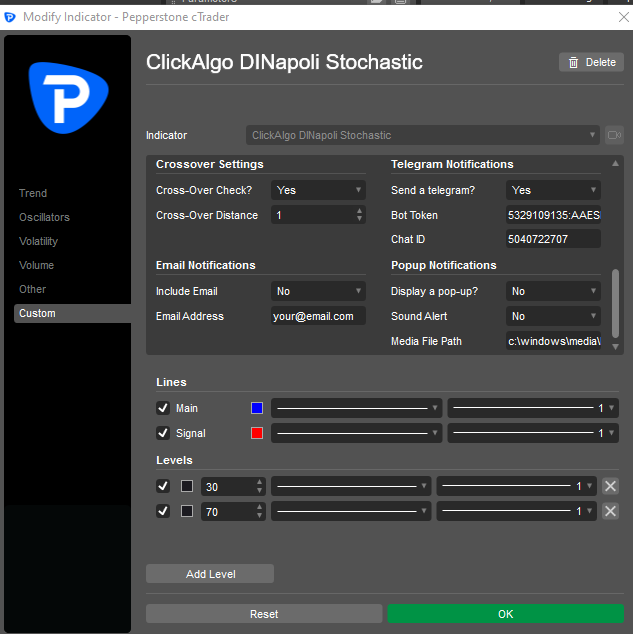633x634 pixels.
Task: Open Main line style dropdown
Action: [x=356, y=408]
